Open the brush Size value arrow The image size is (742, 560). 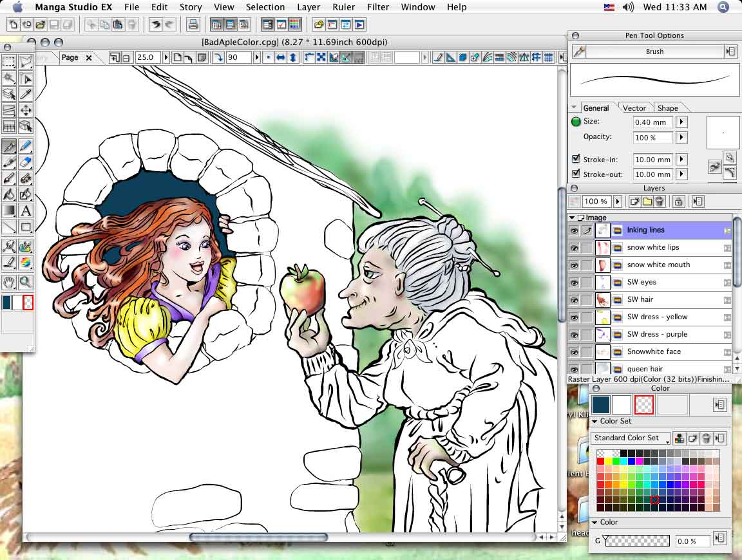pyautogui.click(x=681, y=122)
